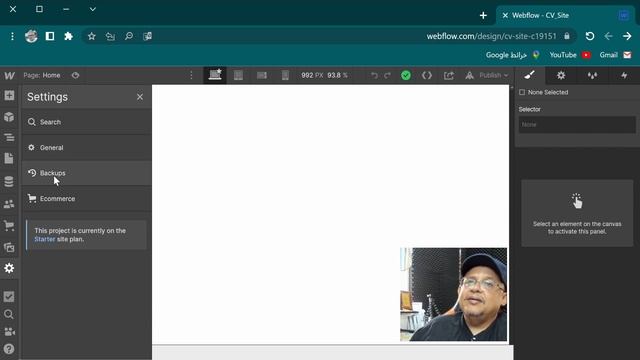
Task: Switch to the Element Settings gear tab
Action: (561, 75)
